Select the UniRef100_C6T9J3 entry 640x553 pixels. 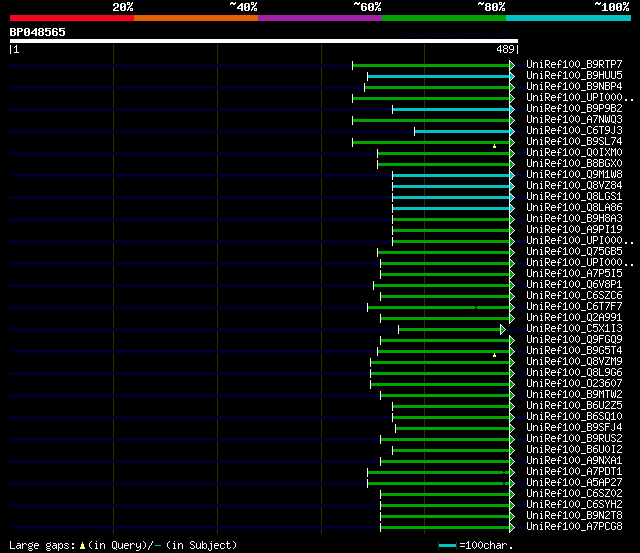[574, 131]
